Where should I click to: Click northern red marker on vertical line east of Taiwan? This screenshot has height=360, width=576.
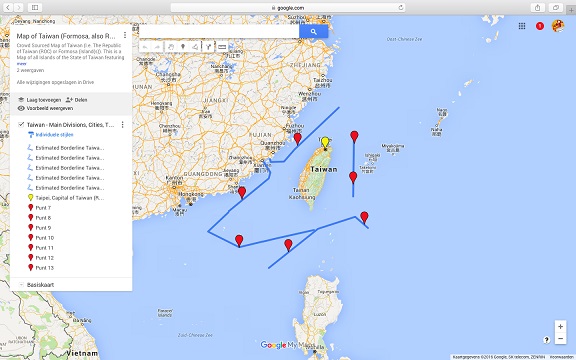click(354, 136)
